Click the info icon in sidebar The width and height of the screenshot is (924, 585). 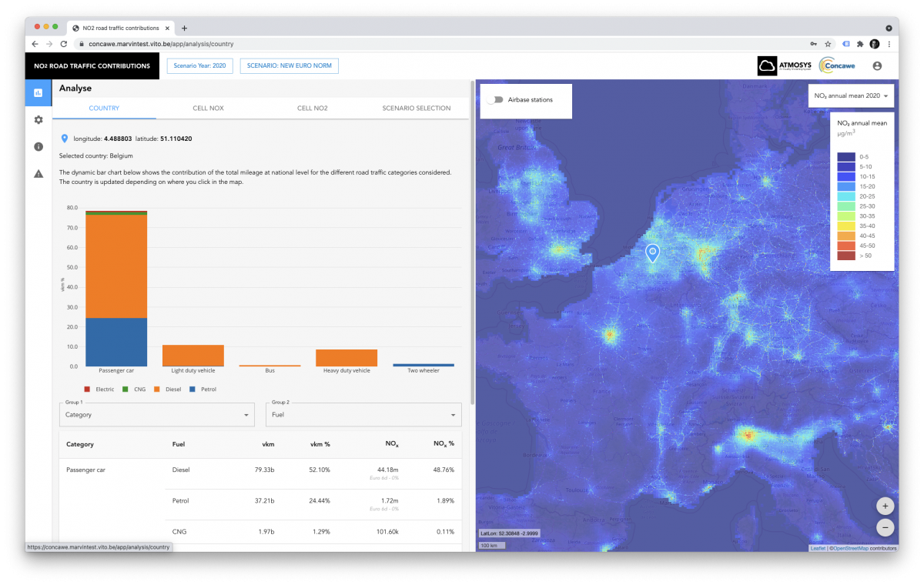coord(38,146)
